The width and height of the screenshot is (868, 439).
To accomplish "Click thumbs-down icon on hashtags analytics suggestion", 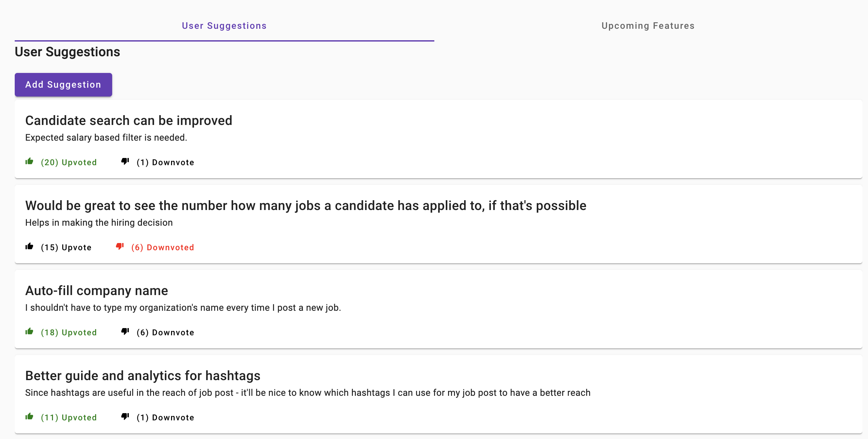I will tap(125, 417).
